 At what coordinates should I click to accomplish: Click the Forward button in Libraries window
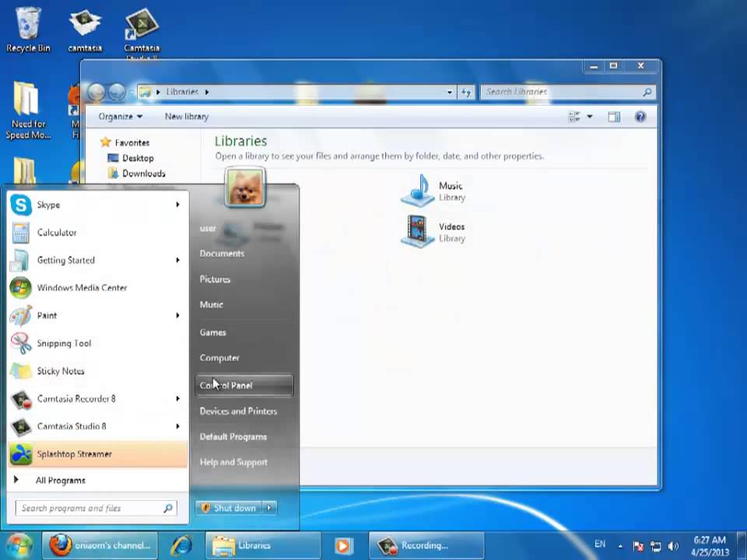point(117,92)
